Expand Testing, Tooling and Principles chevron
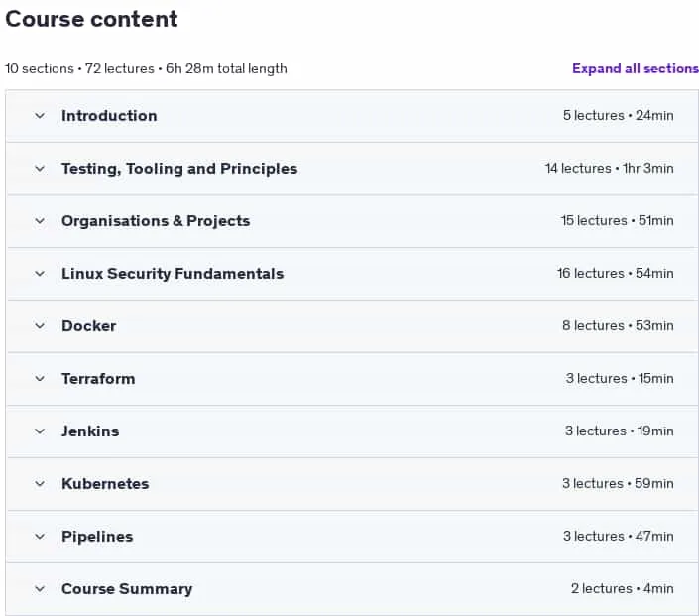Viewport: 699px width, 616px height. (x=40, y=169)
